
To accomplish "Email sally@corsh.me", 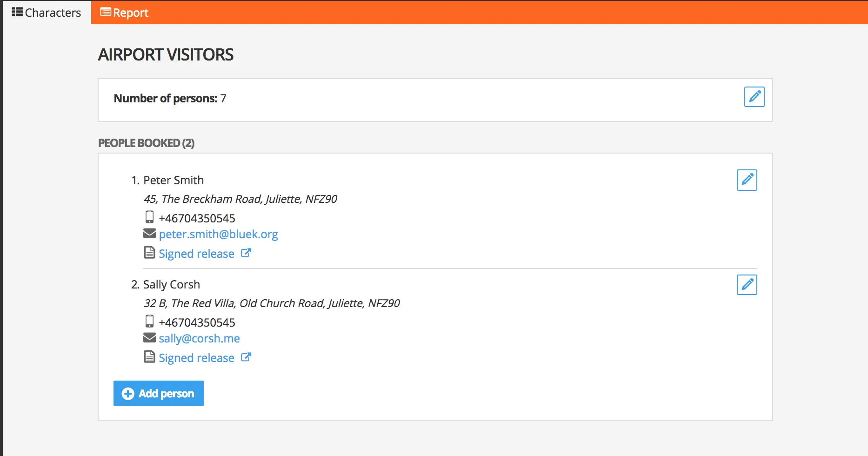I will tap(199, 338).
